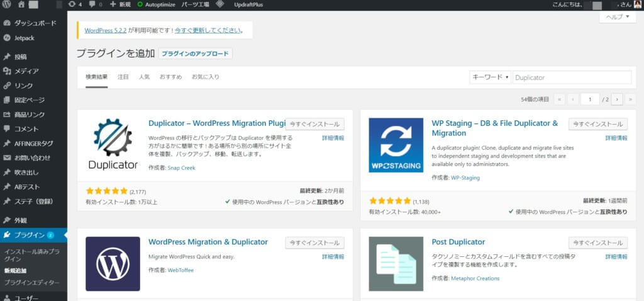Click the Upload Plugin button
The height and width of the screenshot is (301, 644).
[x=196, y=54]
